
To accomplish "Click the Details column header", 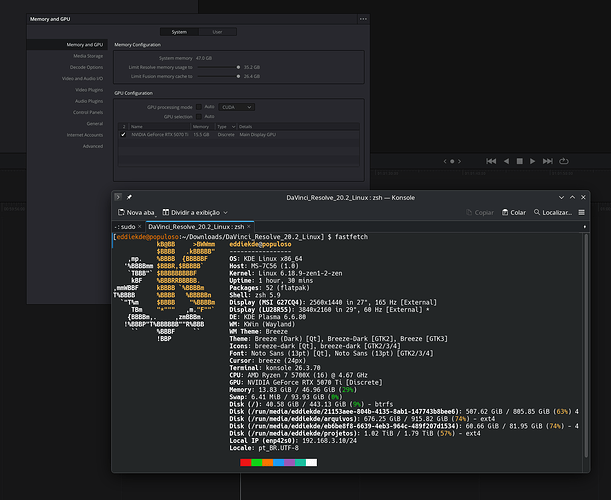I will tap(298, 127).
